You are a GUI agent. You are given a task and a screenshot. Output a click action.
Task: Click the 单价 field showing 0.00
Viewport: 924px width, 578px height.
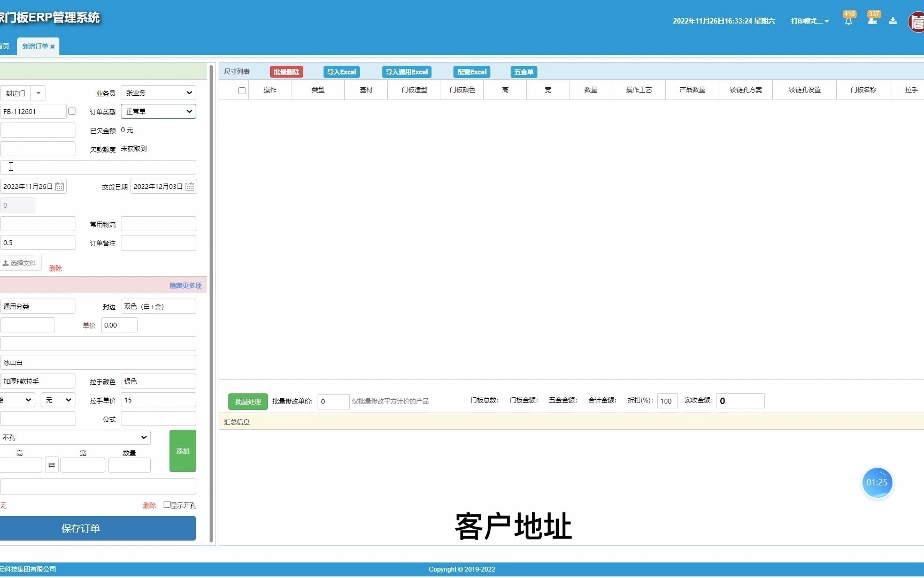pyautogui.click(x=119, y=325)
